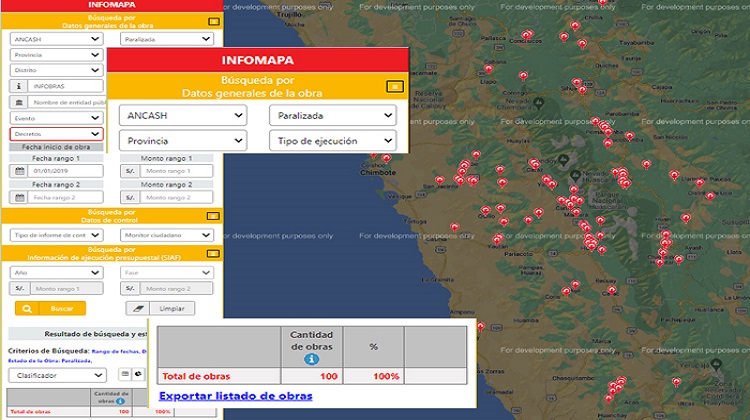Click the INFOBRAS code input field

pos(66,86)
